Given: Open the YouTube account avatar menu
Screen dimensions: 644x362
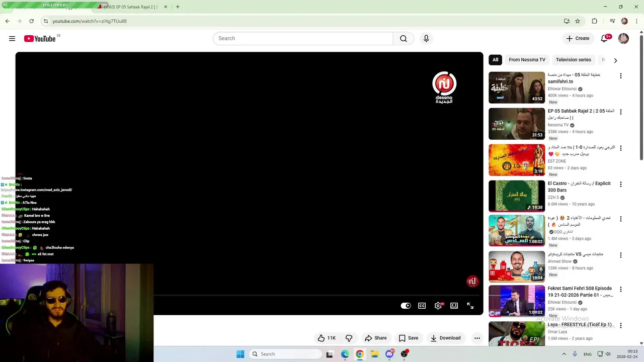Looking at the screenshot, I should pos(623,39).
